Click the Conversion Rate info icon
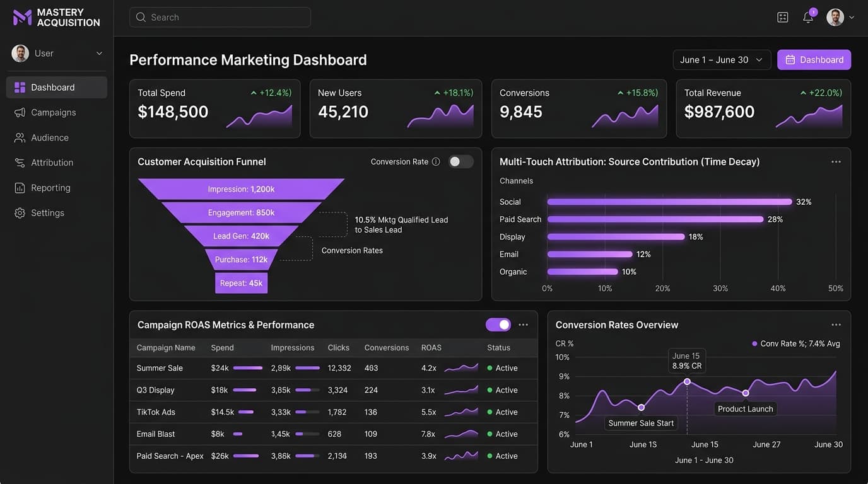The height and width of the screenshot is (484, 868). pyautogui.click(x=436, y=161)
